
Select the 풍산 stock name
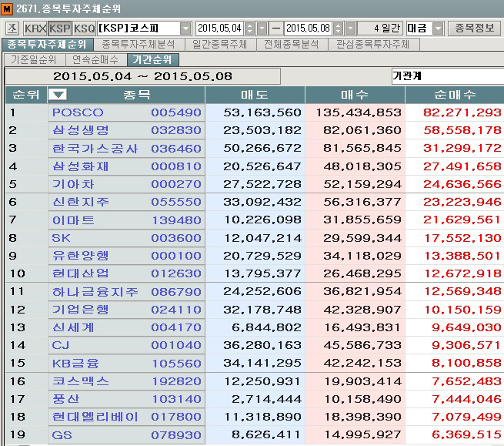[x=66, y=399]
